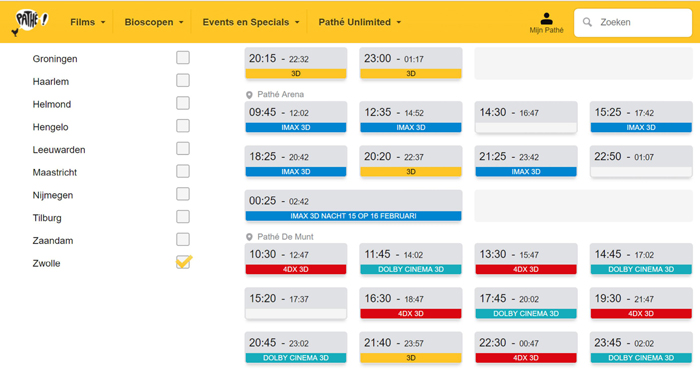Screen dimensions: 700x372
Task: Choose the 22:30 4DX 3D late showing
Action: pos(526,348)
